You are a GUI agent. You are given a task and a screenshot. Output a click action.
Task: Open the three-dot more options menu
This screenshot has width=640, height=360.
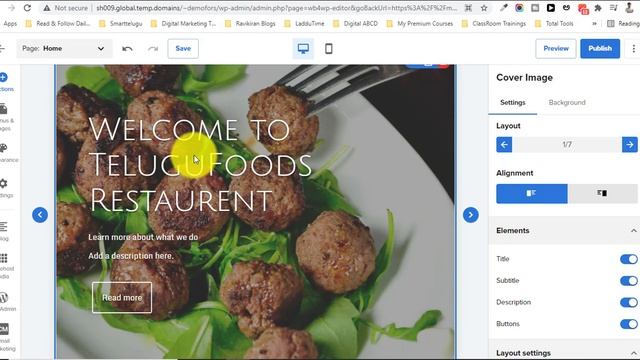[x=633, y=49]
